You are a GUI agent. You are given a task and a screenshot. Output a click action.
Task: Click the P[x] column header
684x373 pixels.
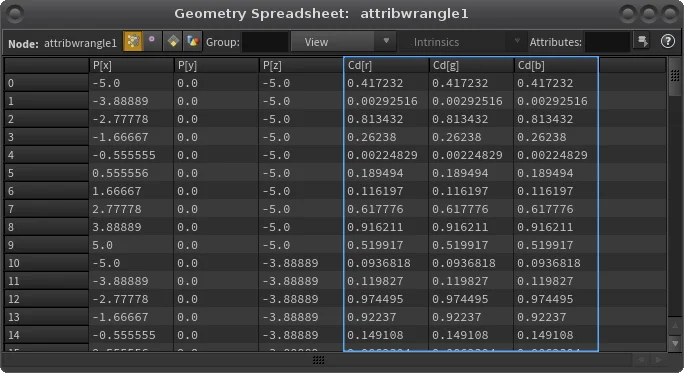(x=131, y=65)
